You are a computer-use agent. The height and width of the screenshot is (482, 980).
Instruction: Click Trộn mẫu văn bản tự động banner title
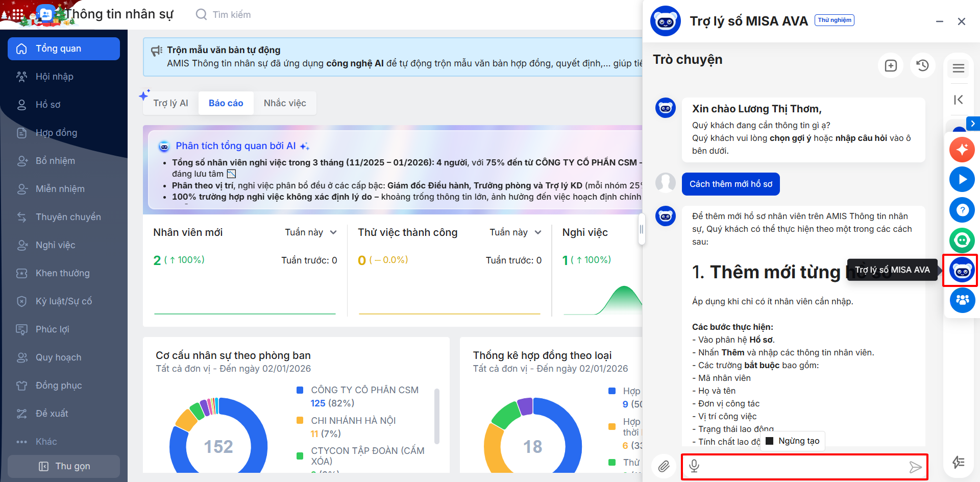pyautogui.click(x=224, y=50)
